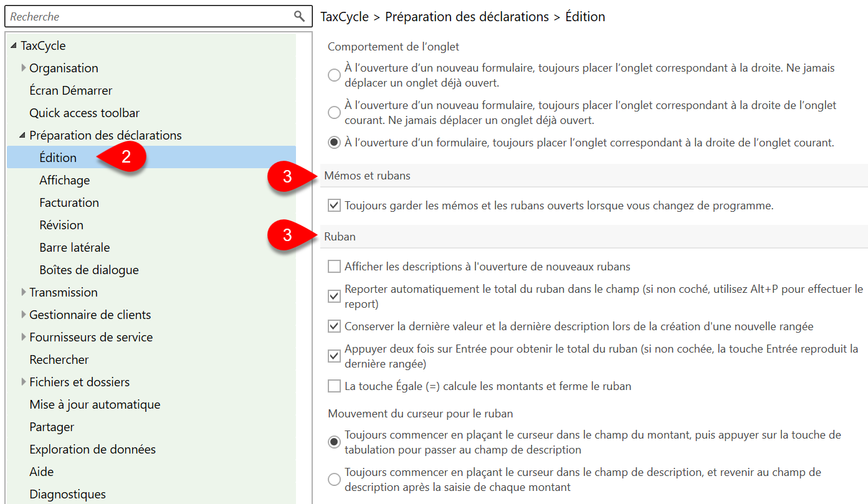Expand the Transmission tree node
Image resolution: width=868 pixels, height=504 pixels.
24,292
